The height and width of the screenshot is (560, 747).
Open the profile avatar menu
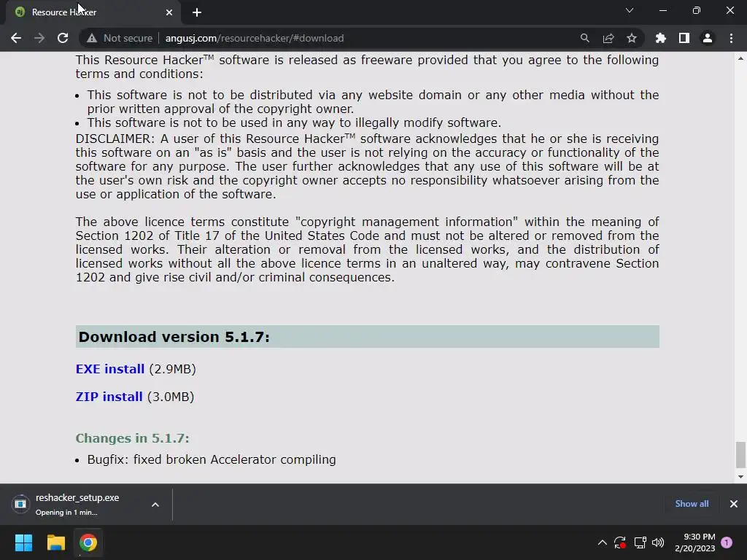[708, 38]
